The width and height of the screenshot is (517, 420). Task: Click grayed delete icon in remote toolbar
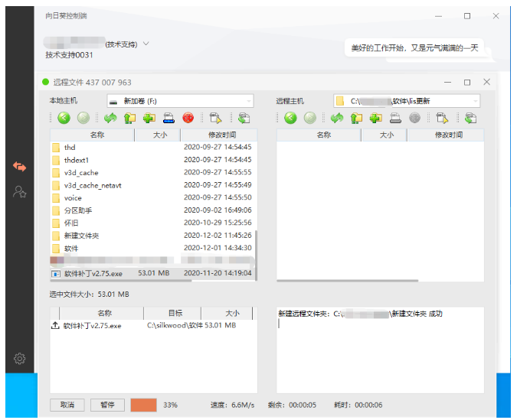pyautogui.click(x=414, y=118)
